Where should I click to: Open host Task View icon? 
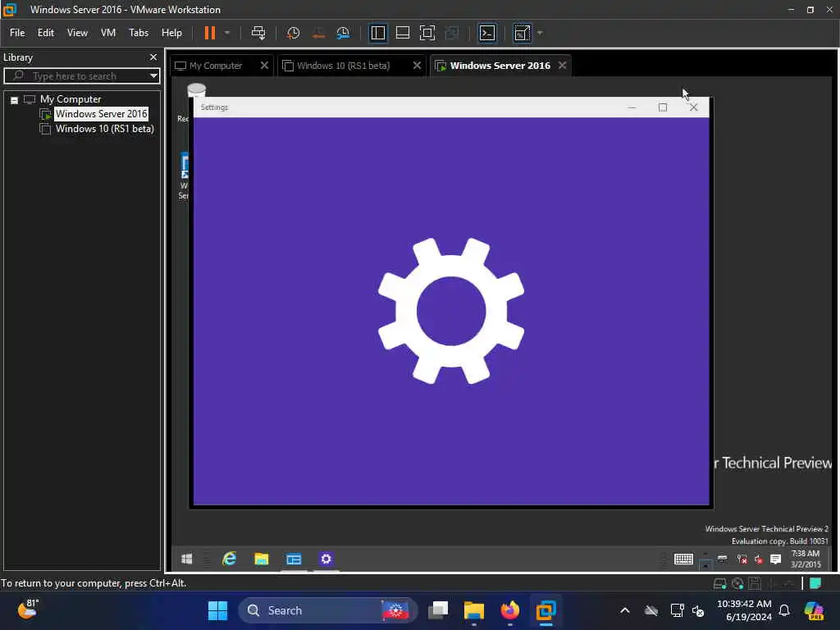click(x=438, y=610)
